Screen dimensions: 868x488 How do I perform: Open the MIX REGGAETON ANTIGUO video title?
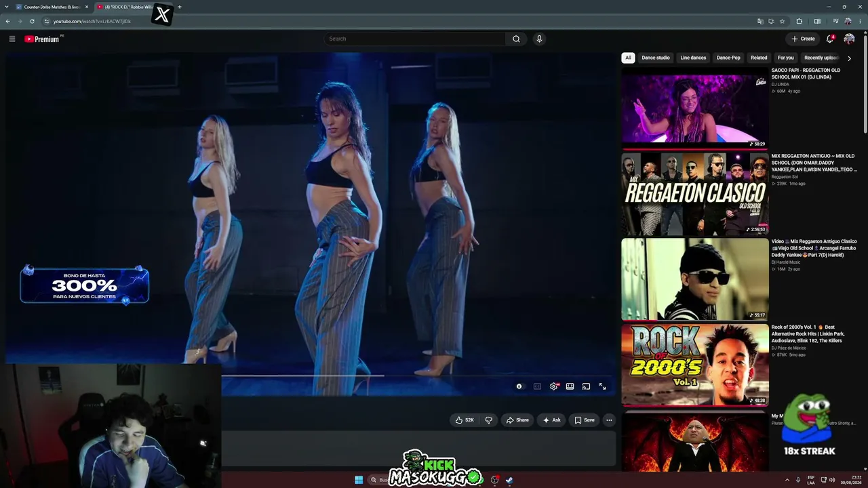[x=814, y=163]
